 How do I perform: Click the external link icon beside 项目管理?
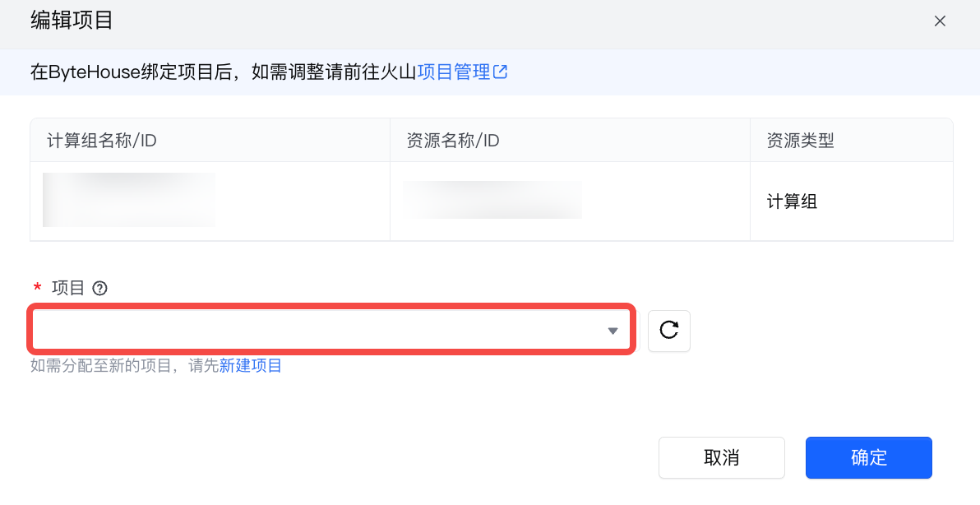click(501, 72)
